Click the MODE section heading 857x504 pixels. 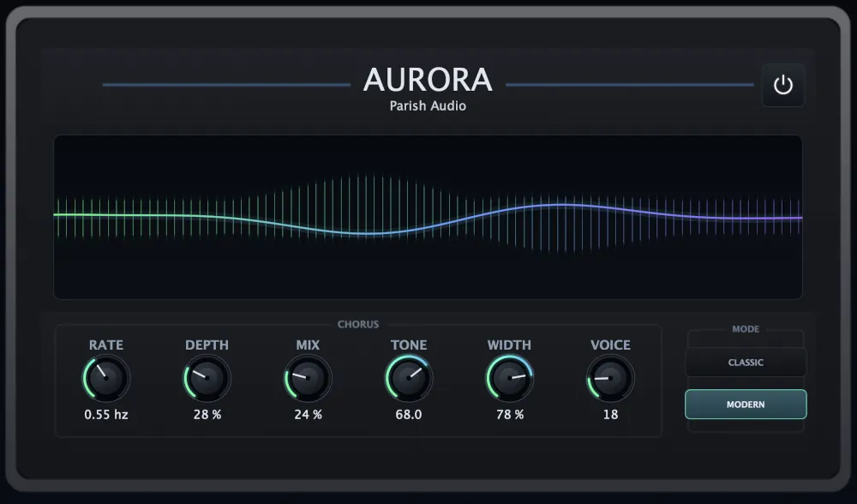click(x=746, y=329)
